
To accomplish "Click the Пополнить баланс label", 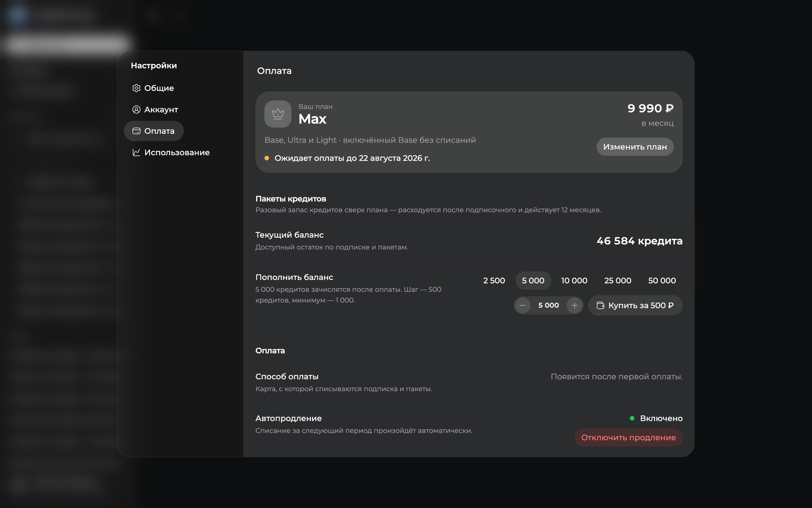I will tap(294, 277).
